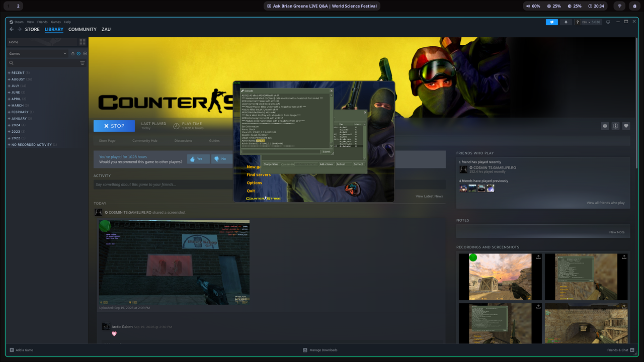Screen dimensions: 644x362
Task: Toggle the Linux-compatible games filter icon
Action: [x=73, y=53]
